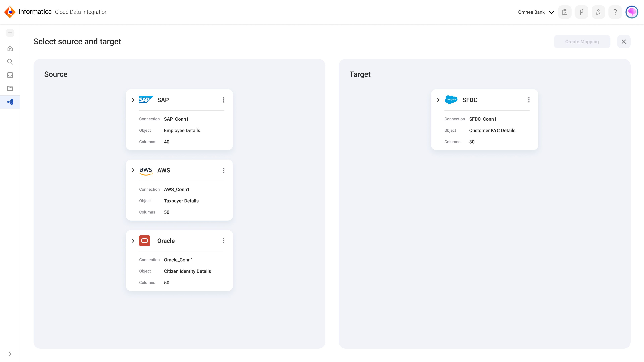Image resolution: width=644 pixels, height=362 pixels.
Task: Select the SAP_Conn1 connection value
Action: (x=176, y=119)
